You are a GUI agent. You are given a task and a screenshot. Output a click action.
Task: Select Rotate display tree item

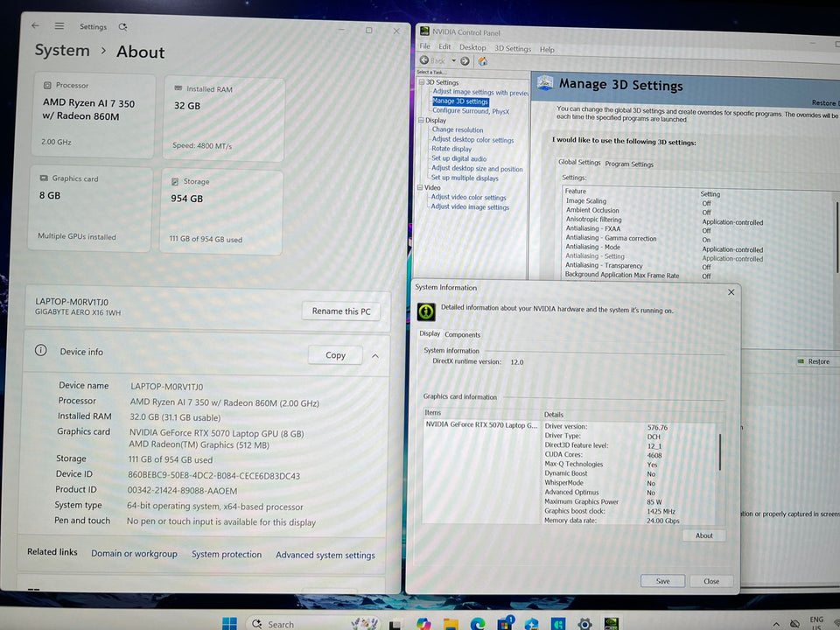[451, 149]
